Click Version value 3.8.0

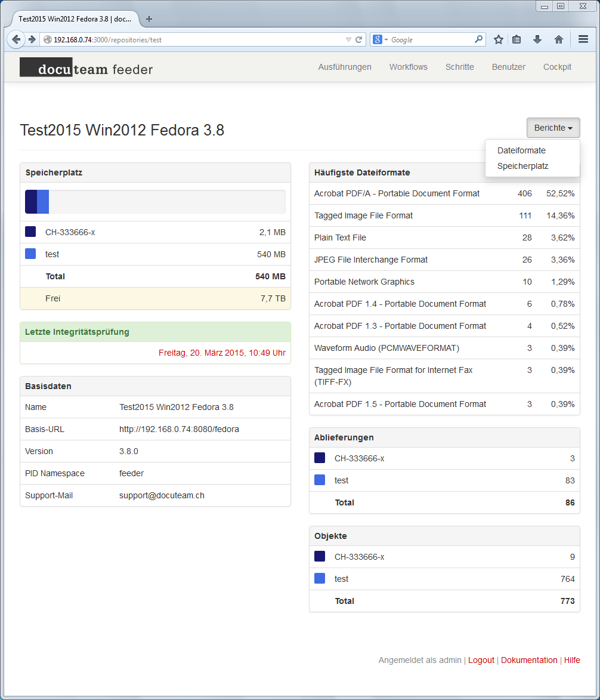click(x=128, y=451)
